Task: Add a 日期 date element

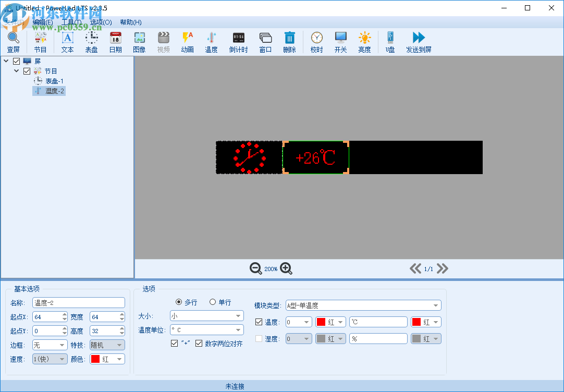Action: coord(115,42)
